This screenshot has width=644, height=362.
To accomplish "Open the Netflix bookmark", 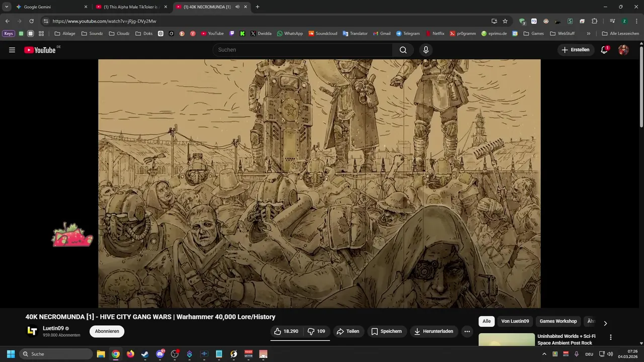I will pyautogui.click(x=435, y=34).
